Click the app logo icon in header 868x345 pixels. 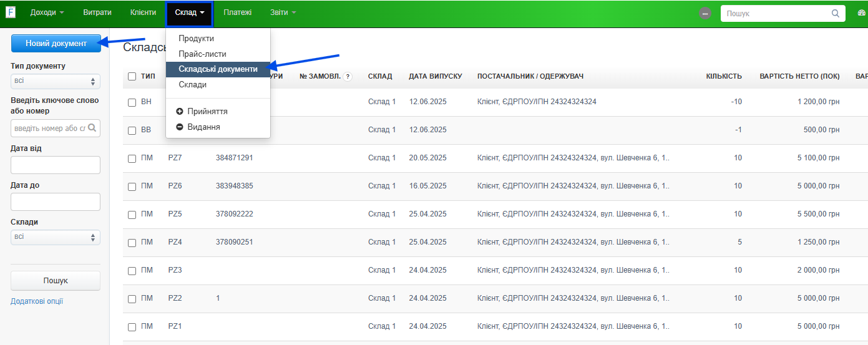11,13
